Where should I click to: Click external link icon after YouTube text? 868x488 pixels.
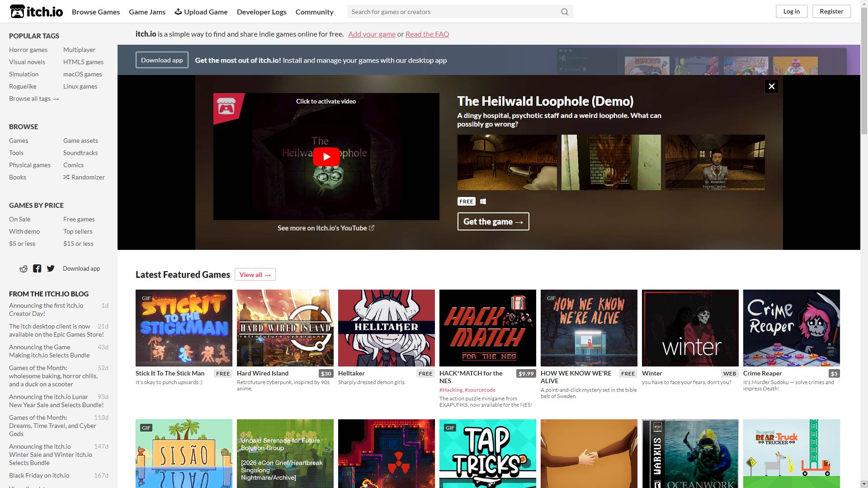pyautogui.click(x=372, y=228)
